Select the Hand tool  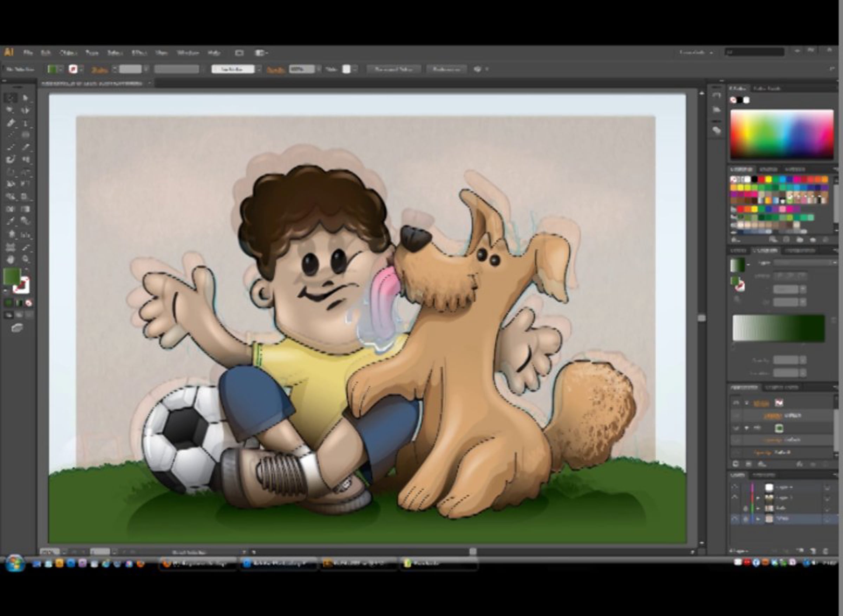coord(11,259)
